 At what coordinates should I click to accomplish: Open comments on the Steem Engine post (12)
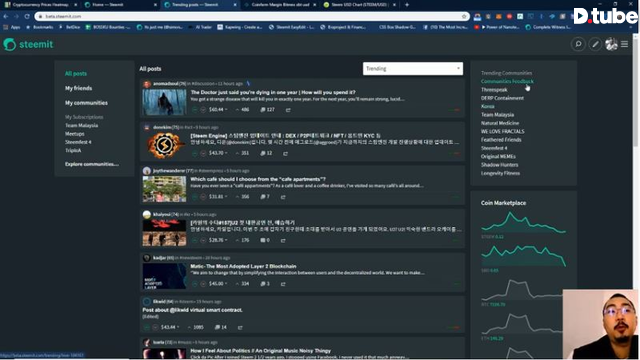pos(266,153)
